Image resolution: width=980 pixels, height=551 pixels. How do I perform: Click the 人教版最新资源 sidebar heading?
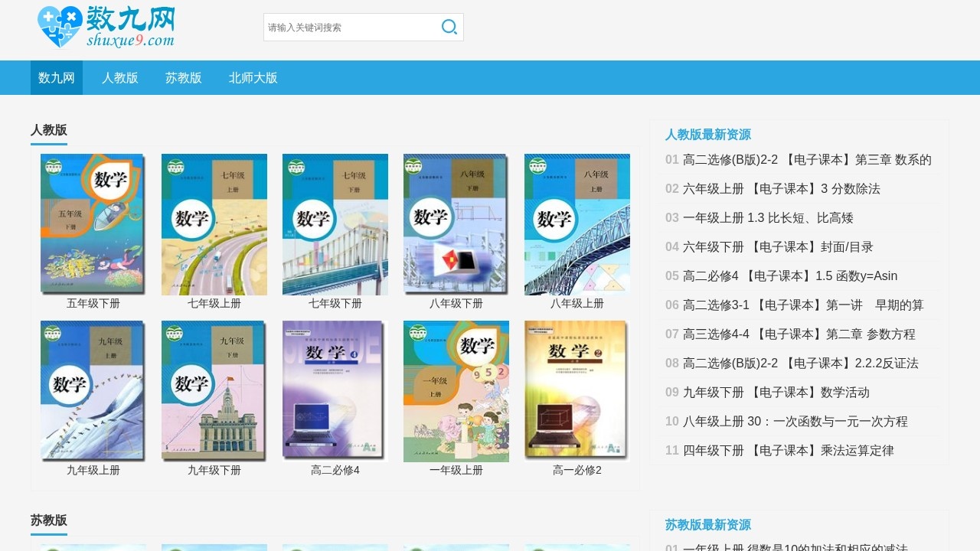[x=707, y=134]
